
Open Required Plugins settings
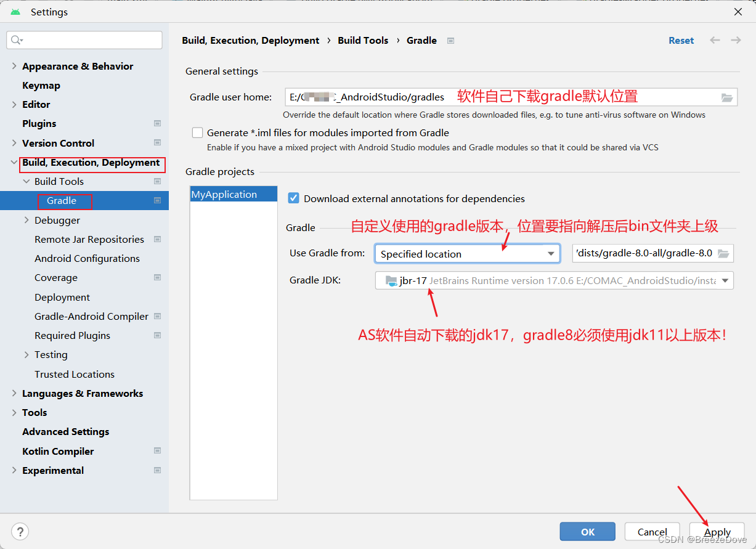point(73,335)
